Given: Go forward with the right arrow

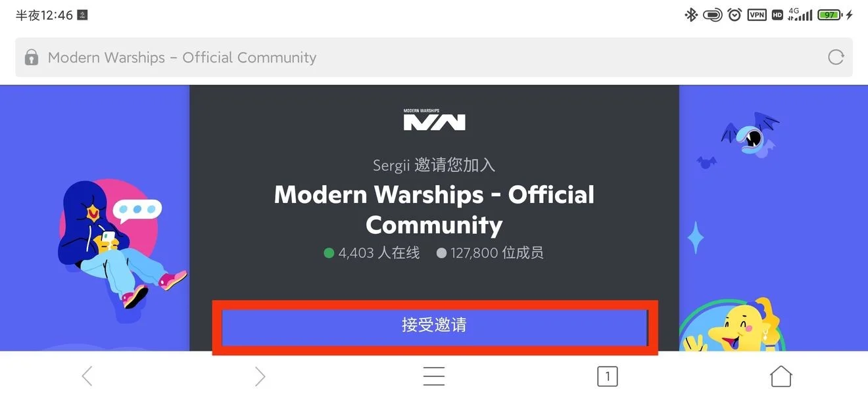Looking at the screenshot, I should coord(260,376).
